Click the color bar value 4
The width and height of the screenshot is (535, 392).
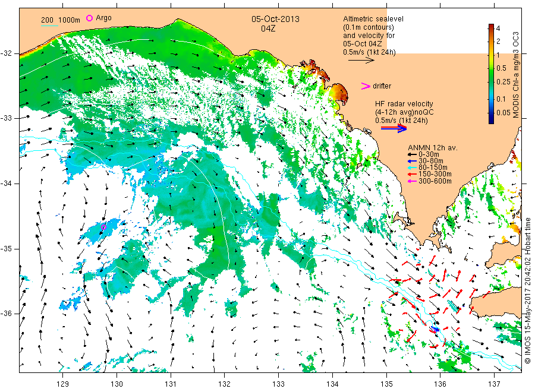(x=498, y=29)
